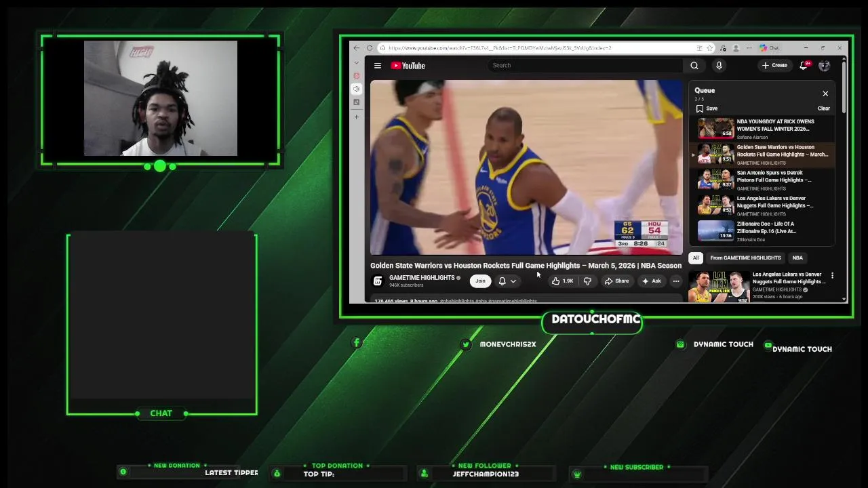Click the sidebar speaker tab icon
Screen dimensions: 868x488
click(x=357, y=89)
